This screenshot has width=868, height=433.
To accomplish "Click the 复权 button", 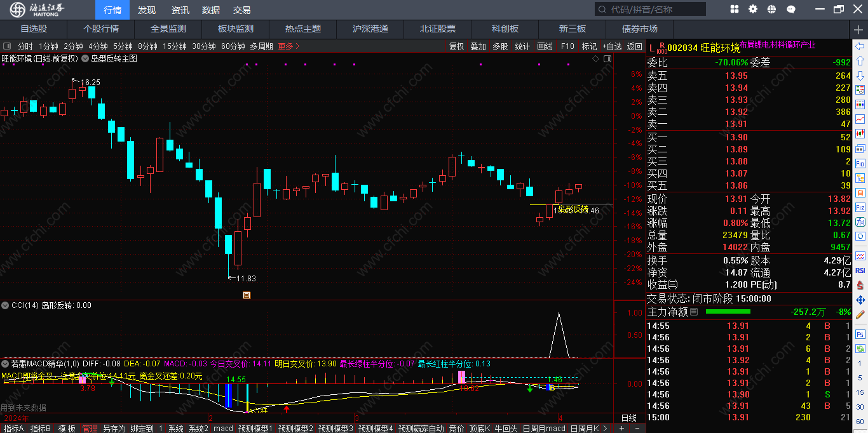I will (x=457, y=46).
